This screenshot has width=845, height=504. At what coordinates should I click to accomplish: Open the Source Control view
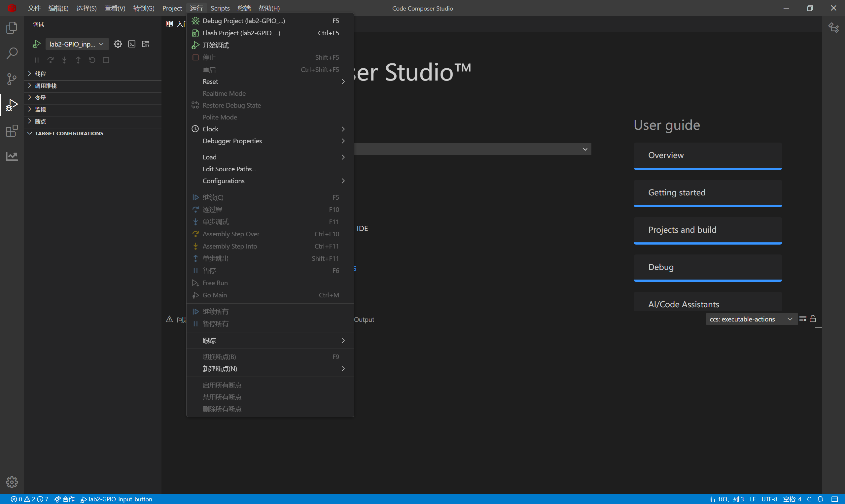(x=12, y=79)
